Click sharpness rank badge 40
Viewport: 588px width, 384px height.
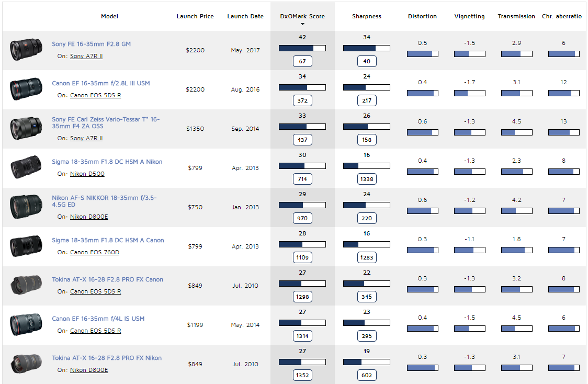tap(367, 61)
